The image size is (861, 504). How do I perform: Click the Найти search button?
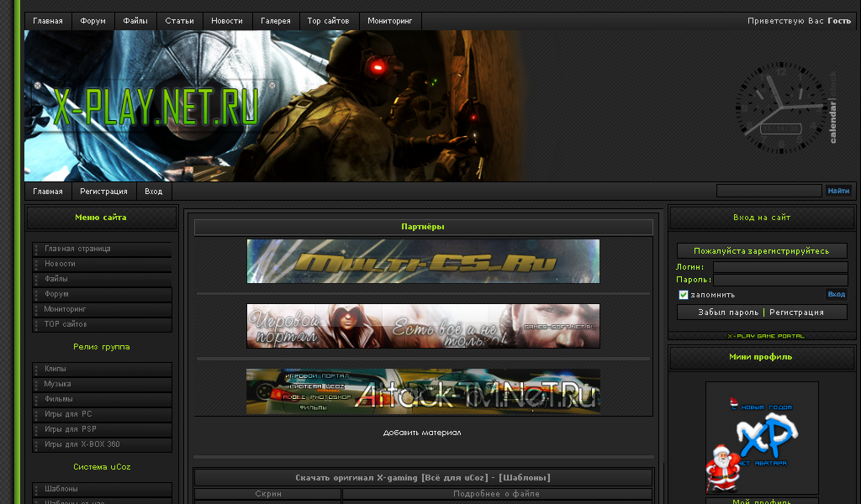pyautogui.click(x=838, y=191)
